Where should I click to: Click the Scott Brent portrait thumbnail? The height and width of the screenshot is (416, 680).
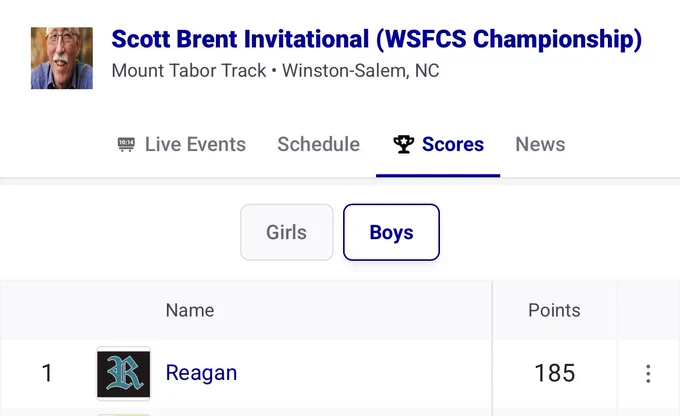[x=62, y=58]
